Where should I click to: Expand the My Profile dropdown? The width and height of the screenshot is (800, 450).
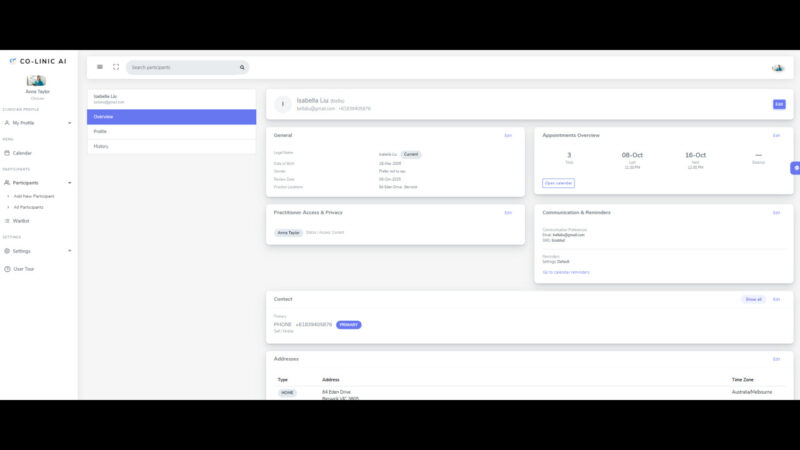coord(38,123)
